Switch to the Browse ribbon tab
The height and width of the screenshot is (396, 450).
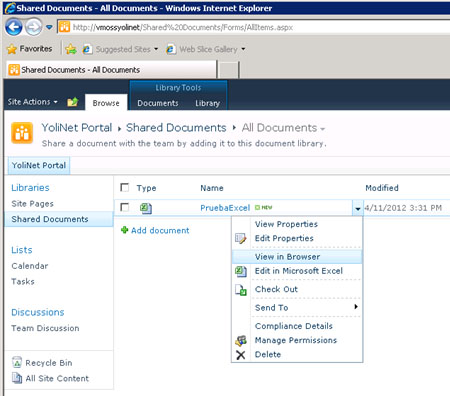106,103
